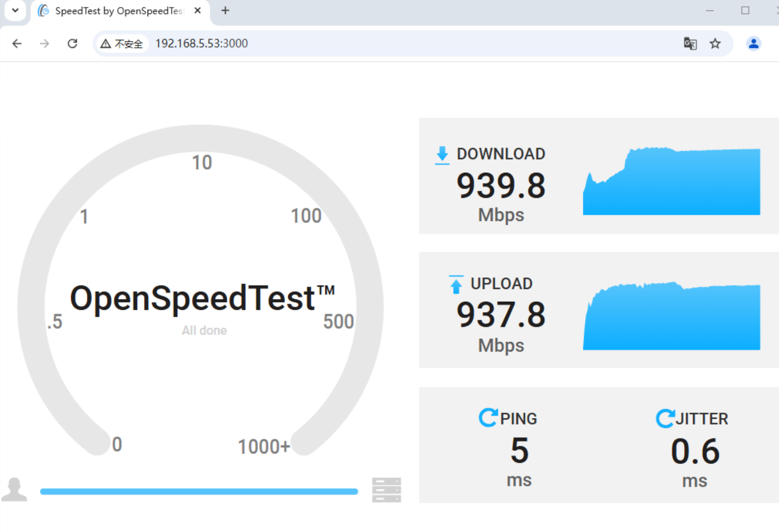Screen dimensions: 779x532
Task: Click the ping refresh icon
Action: (x=488, y=418)
